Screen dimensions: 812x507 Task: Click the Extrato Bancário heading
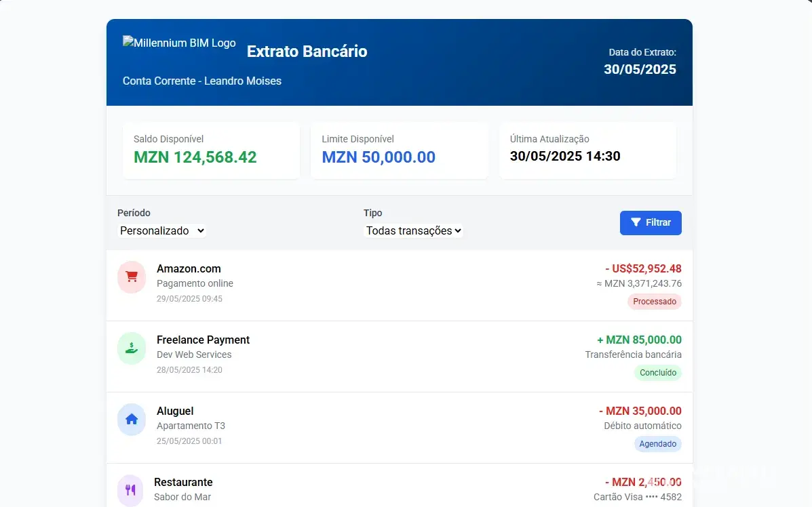(x=307, y=52)
